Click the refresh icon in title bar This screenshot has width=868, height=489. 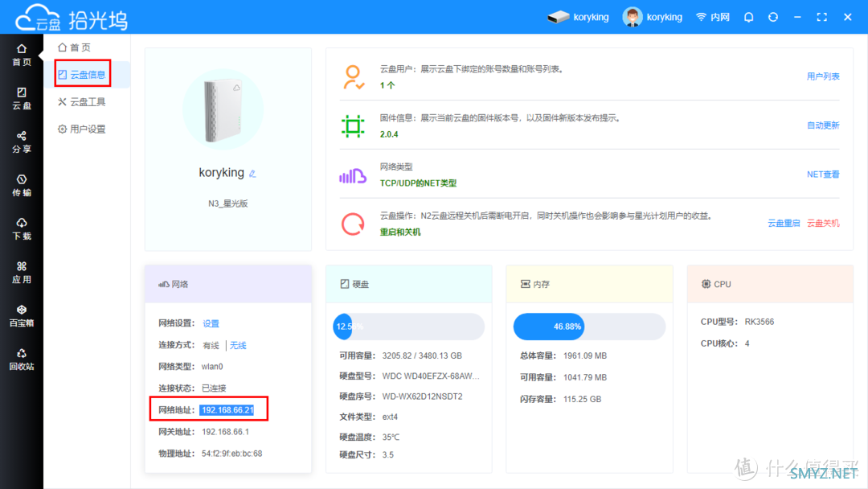point(773,17)
